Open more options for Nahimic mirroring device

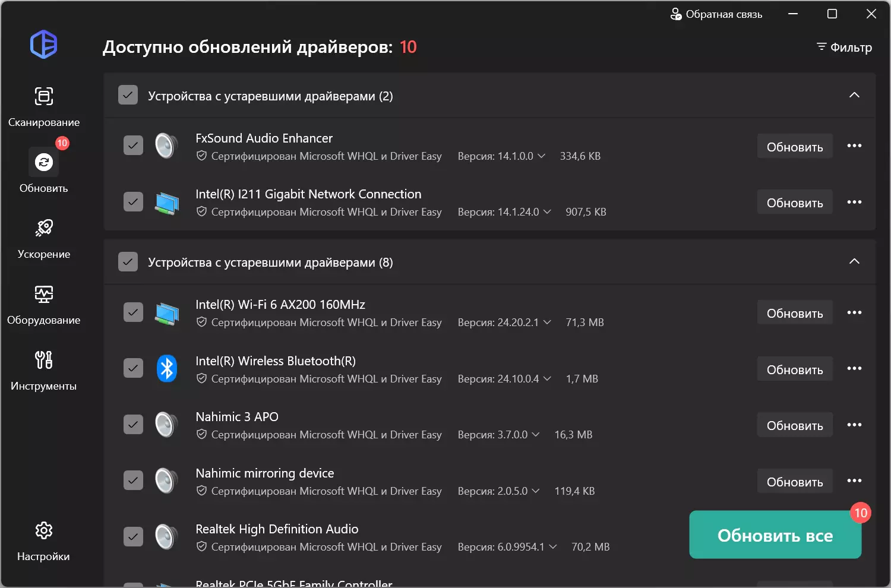pyautogui.click(x=854, y=481)
